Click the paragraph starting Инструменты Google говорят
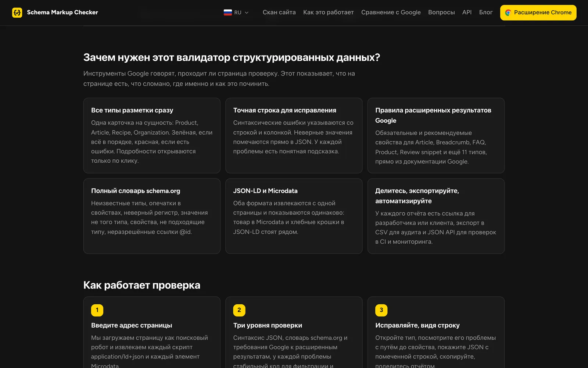The height and width of the screenshot is (368, 588). pyautogui.click(x=219, y=79)
